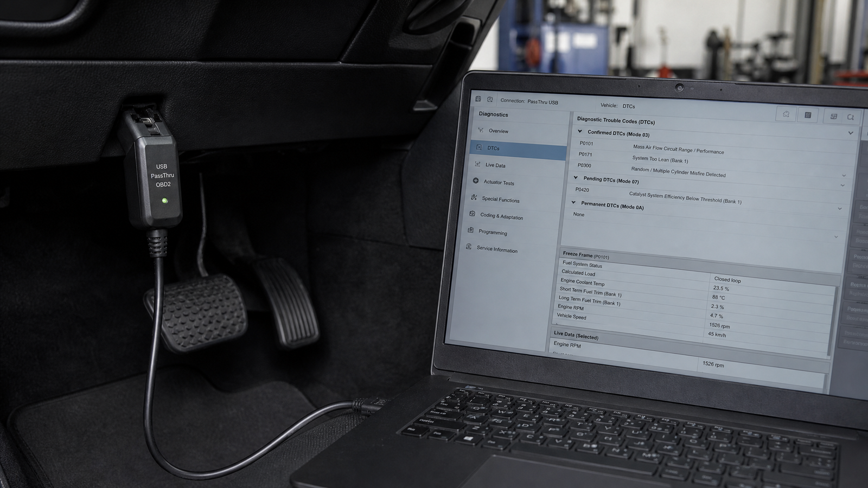Go to Actuator Tests
The image size is (868, 488).
(499, 183)
